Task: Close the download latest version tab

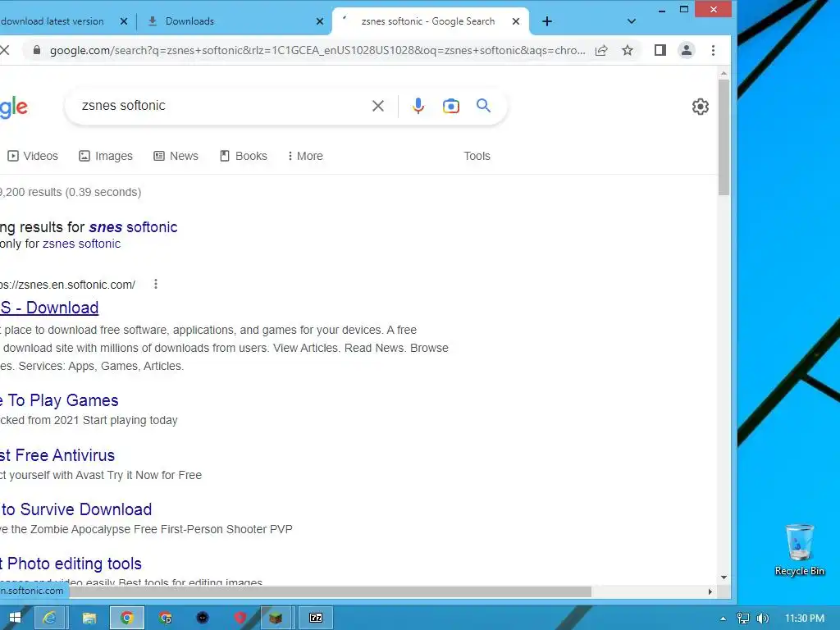Action: point(124,21)
